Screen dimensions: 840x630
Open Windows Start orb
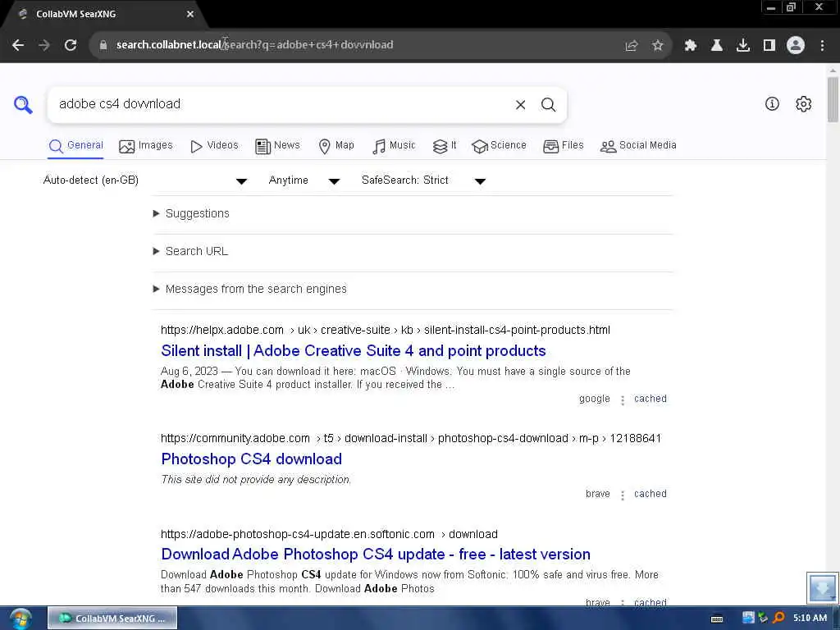coord(21,619)
